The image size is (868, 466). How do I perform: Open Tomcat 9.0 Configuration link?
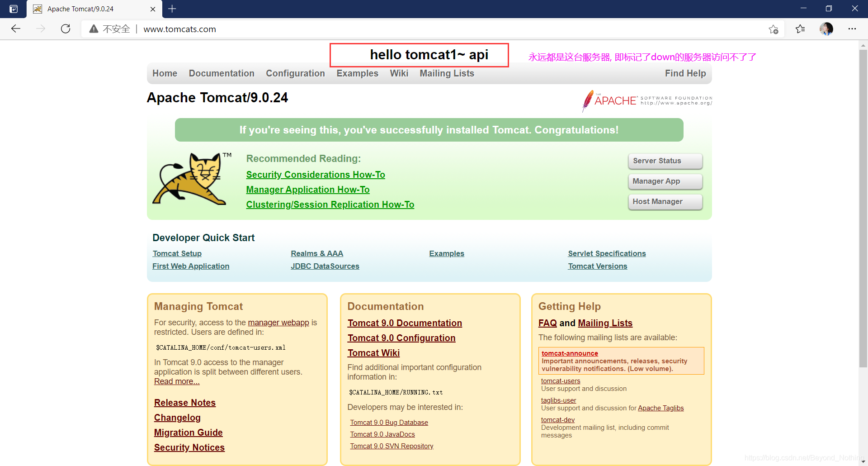[x=401, y=338]
